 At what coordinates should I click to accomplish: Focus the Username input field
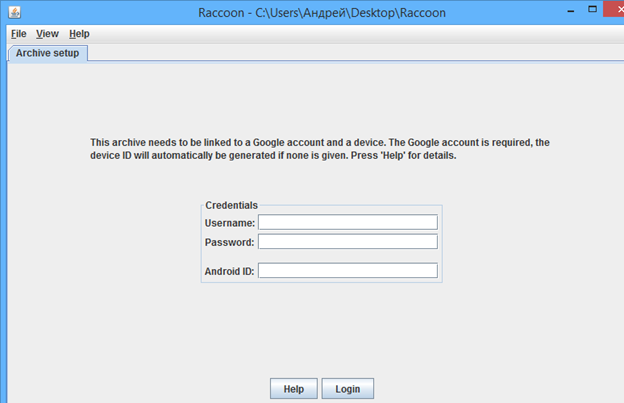[x=347, y=222]
